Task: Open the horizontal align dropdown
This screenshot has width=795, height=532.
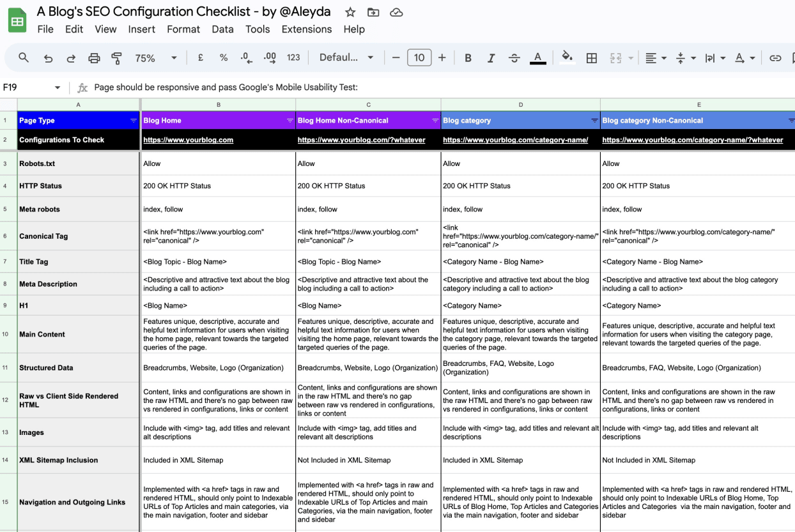Action: pyautogui.click(x=656, y=58)
